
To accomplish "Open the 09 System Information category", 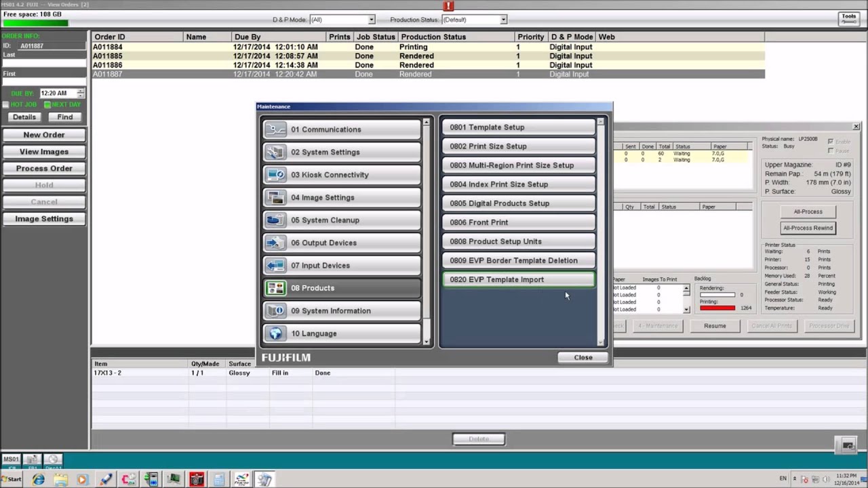I will pos(342,310).
